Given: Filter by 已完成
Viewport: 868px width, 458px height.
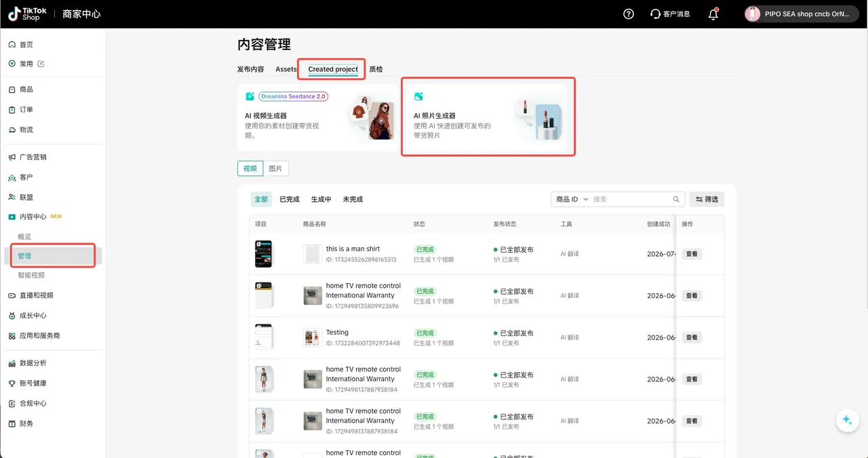Looking at the screenshot, I should 290,199.
